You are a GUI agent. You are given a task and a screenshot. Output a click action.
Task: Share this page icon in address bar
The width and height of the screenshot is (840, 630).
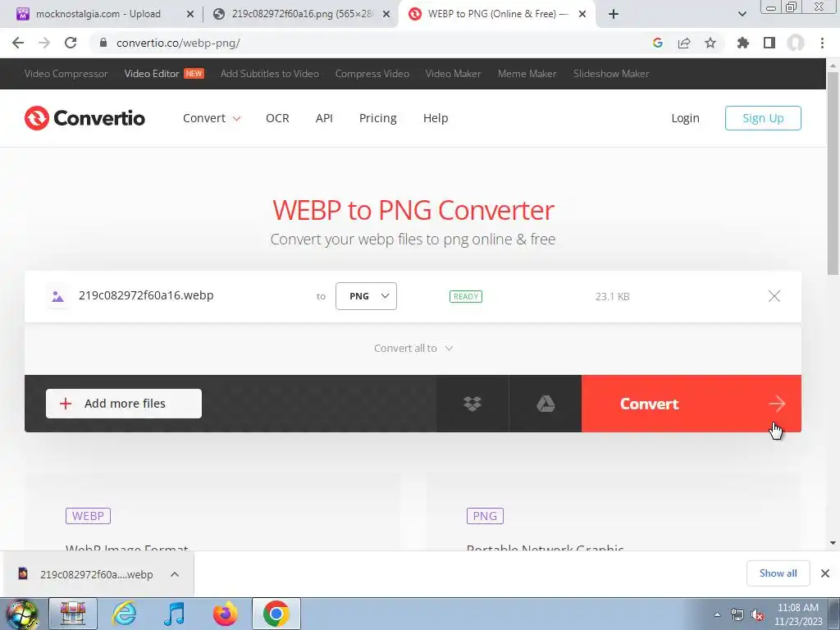tap(684, 43)
